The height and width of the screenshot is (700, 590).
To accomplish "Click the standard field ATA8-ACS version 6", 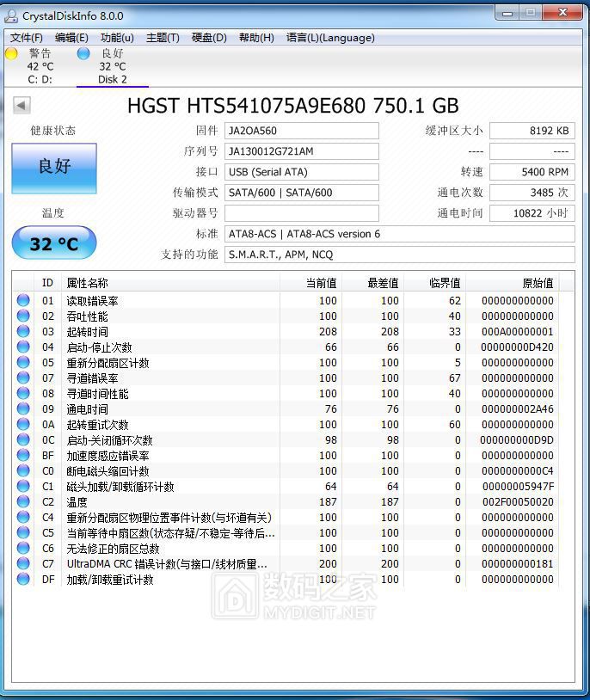I will [400, 234].
